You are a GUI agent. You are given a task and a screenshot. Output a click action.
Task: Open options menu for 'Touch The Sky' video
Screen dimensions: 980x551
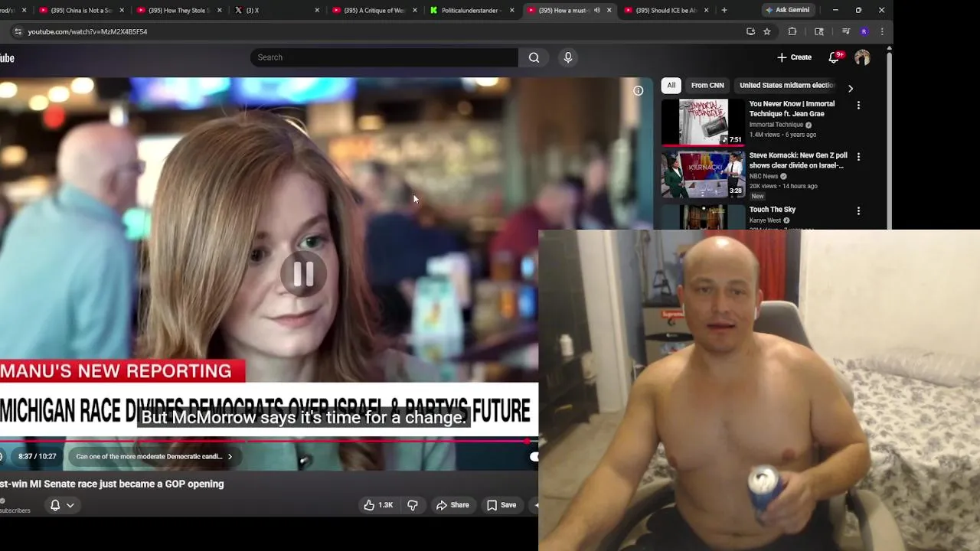tap(858, 210)
